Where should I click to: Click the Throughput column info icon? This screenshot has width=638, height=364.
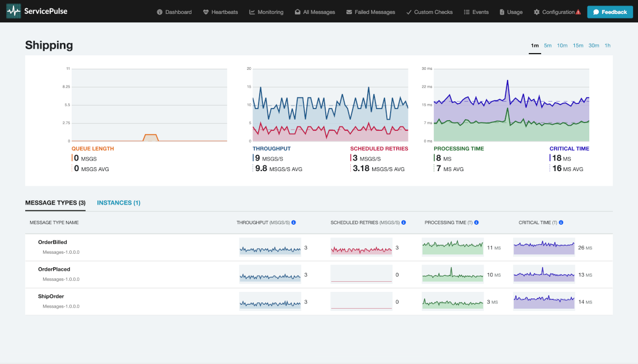[293, 223]
